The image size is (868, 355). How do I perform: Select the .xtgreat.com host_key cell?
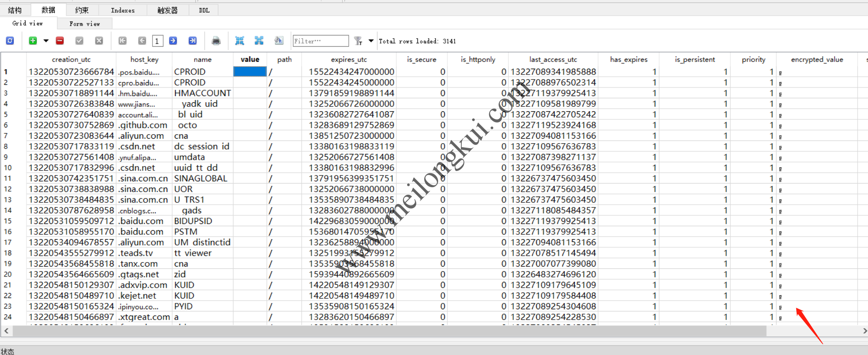144,317
